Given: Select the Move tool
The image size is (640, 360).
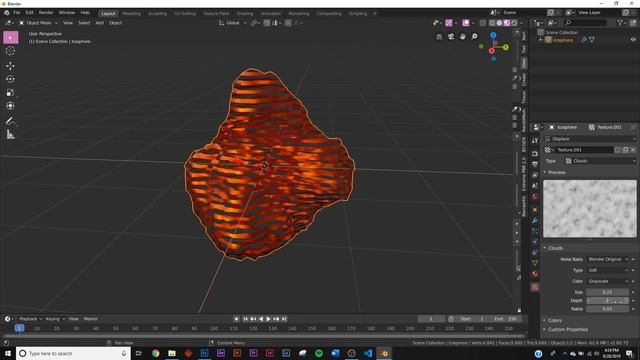Looking at the screenshot, I should [11, 66].
